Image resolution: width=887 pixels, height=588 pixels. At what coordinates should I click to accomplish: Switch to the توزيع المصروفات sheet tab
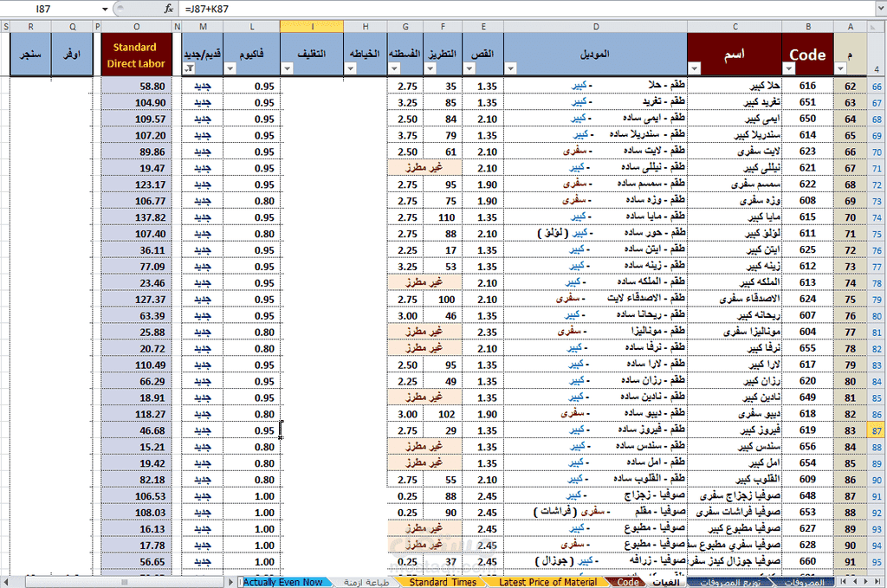click(729, 582)
